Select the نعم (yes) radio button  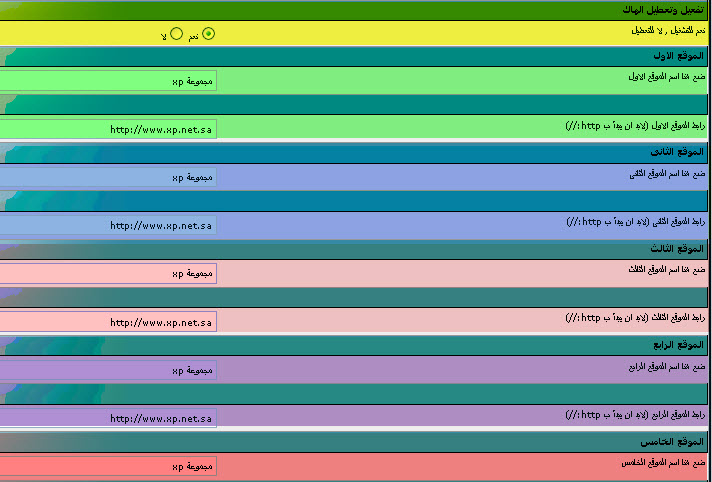(x=208, y=33)
